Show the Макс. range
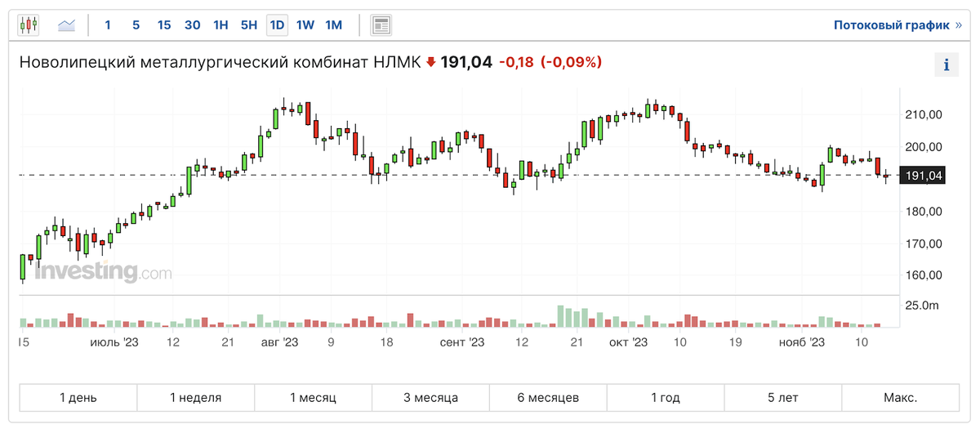 [901, 398]
